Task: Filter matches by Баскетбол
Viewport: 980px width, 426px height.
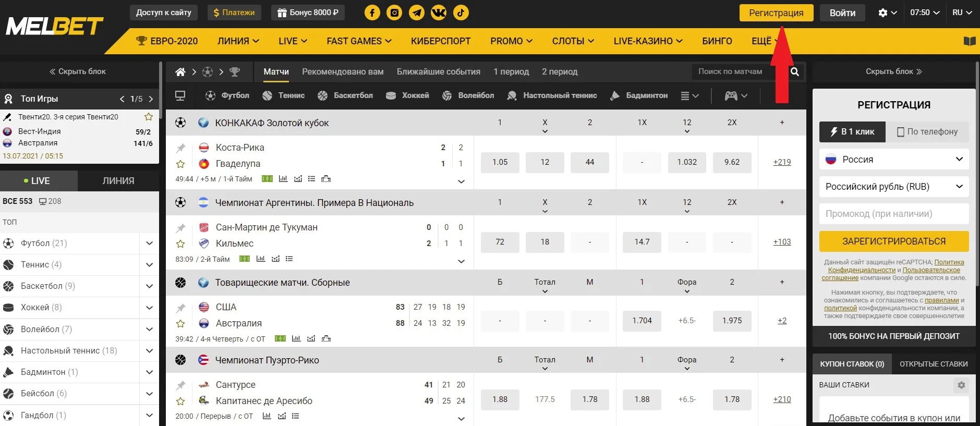Action: pyautogui.click(x=345, y=95)
